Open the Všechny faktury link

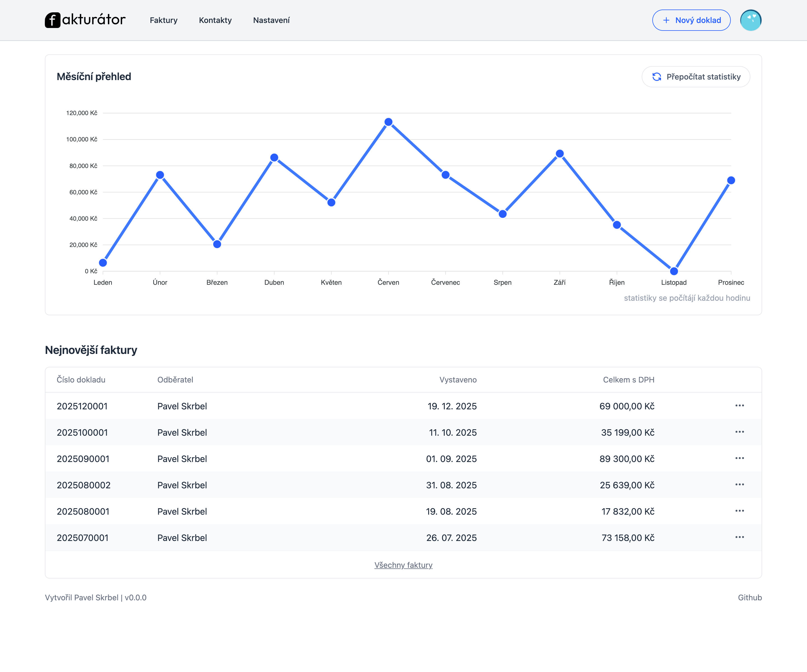(x=403, y=565)
